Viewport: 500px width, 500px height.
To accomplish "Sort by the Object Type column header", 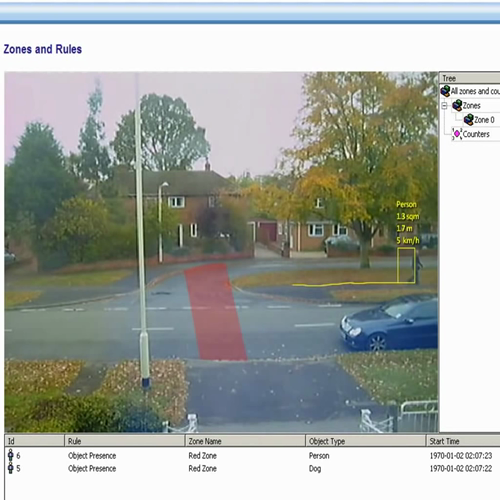I will 366,441.
